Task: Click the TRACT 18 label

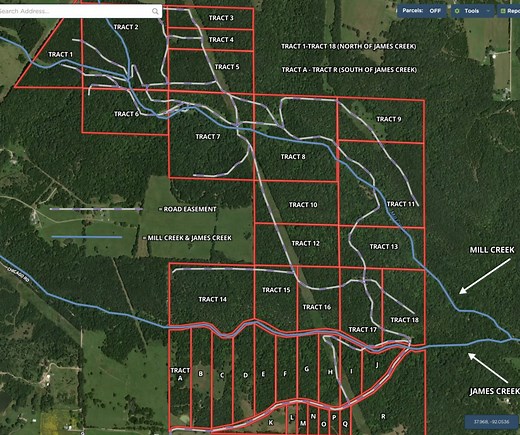Action: pos(405,320)
